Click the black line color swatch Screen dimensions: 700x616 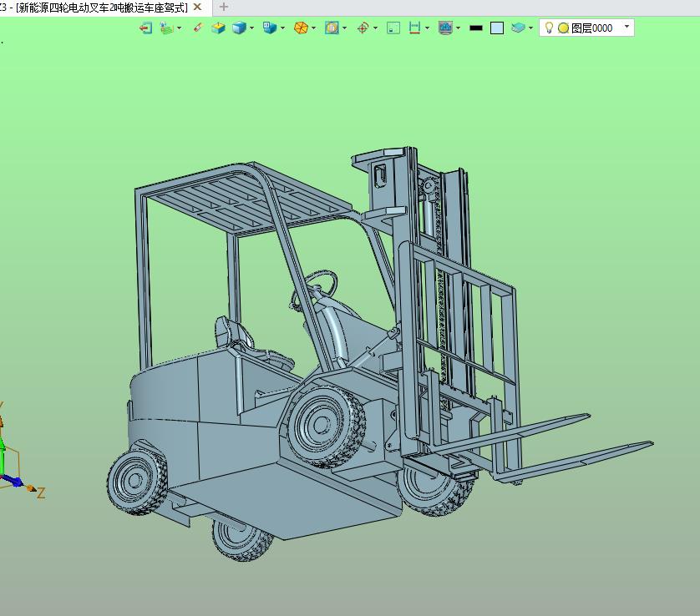click(x=476, y=28)
